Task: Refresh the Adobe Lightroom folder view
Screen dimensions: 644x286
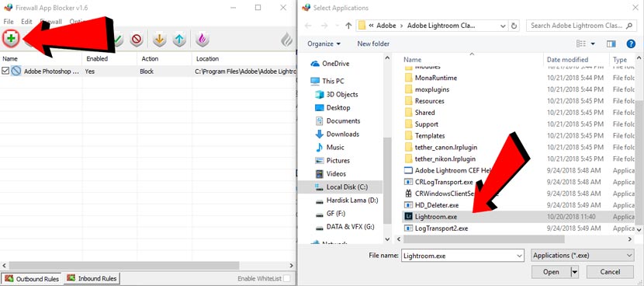Action: (x=514, y=26)
